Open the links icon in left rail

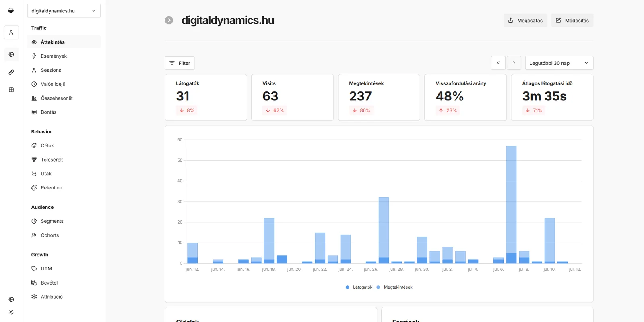11,72
